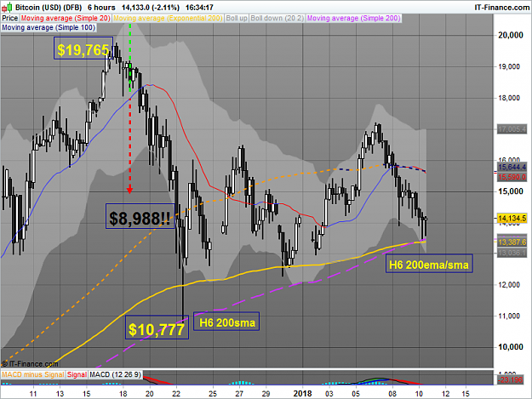Viewport: 532px width, 399px height.
Task: Click the 22 date label on time axis
Action: coord(176,394)
